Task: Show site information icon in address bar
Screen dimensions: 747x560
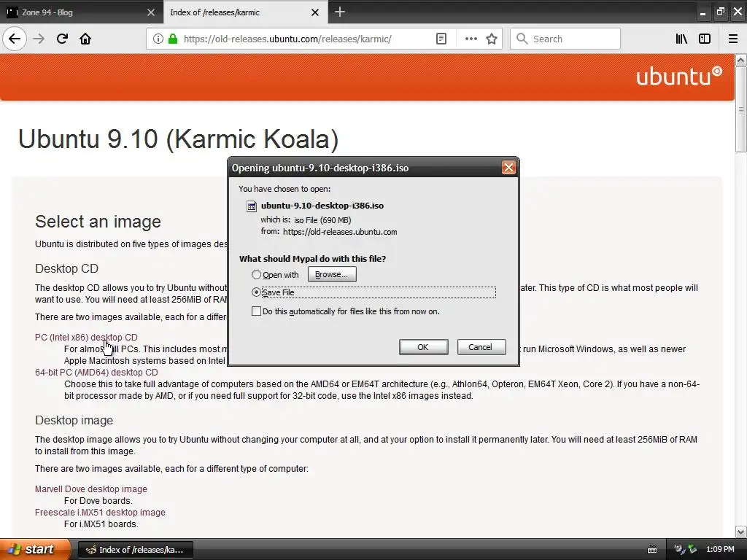Action: [158, 39]
